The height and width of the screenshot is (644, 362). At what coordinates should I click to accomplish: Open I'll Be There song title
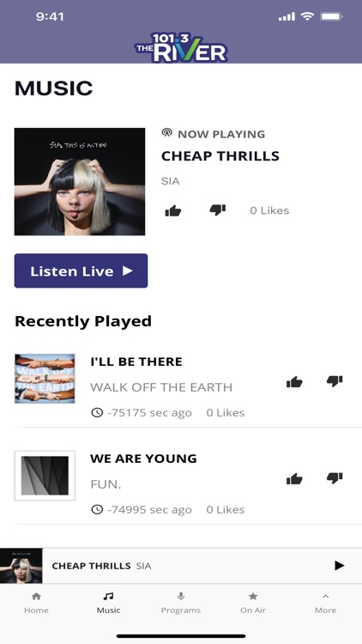(136, 361)
